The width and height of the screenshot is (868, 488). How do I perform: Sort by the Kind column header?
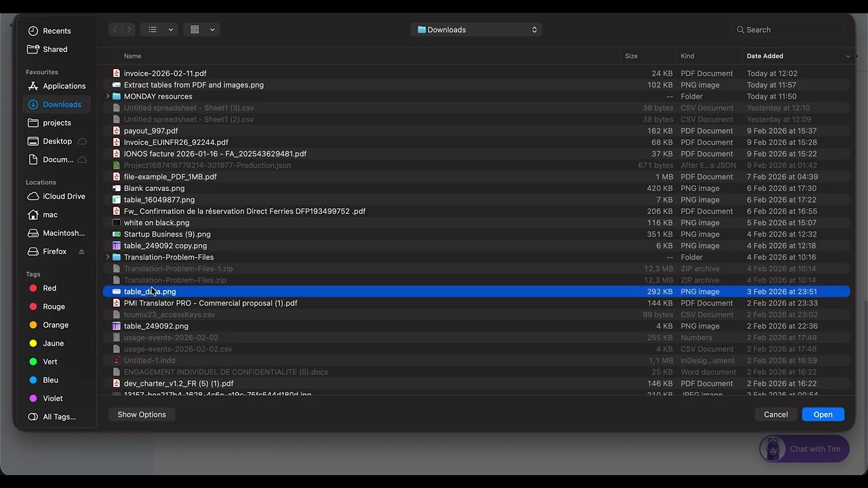pyautogui.click(x=688, y=56)
